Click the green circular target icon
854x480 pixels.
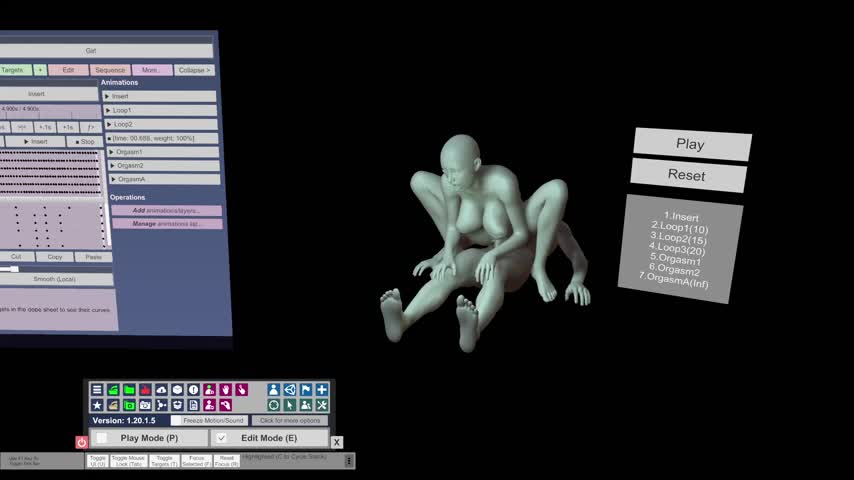click(273, 405)
